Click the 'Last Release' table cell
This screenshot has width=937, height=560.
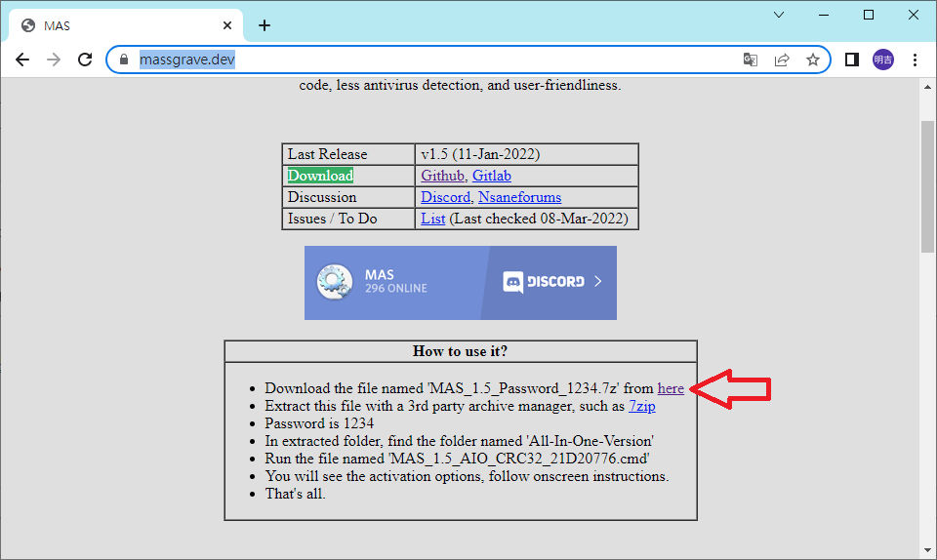tap(348, 154)
